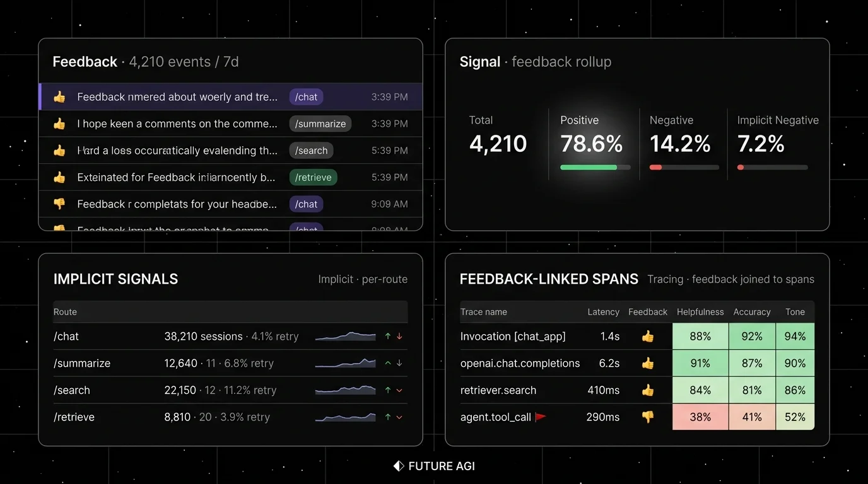Click the Feedback panel title
This screenshot has width=868, height=484.
click(x=85, y=62)
